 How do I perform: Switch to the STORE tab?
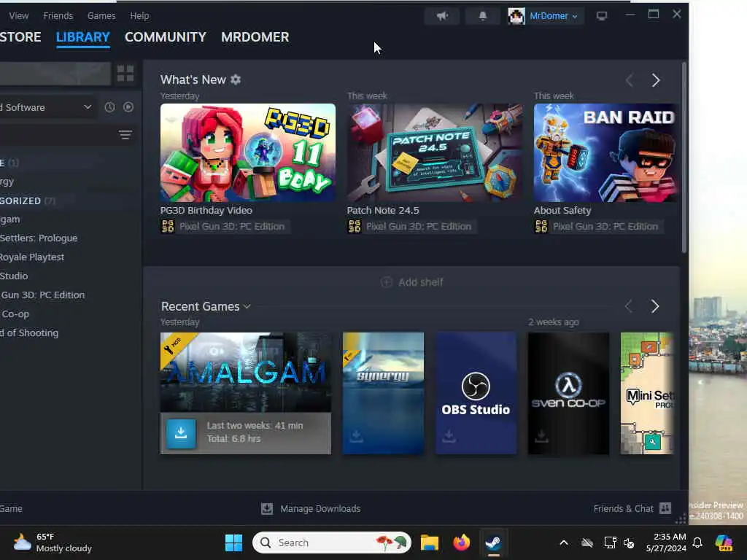[20, 36]
